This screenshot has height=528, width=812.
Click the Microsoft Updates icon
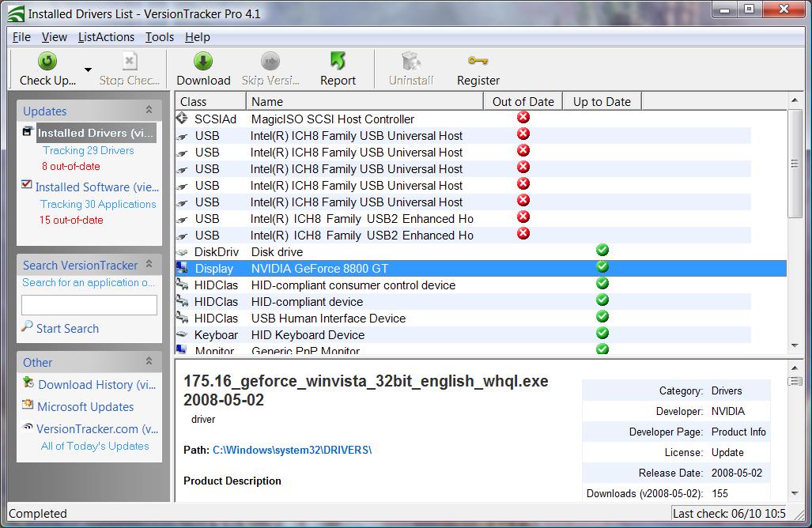click(x=28, y=405)
